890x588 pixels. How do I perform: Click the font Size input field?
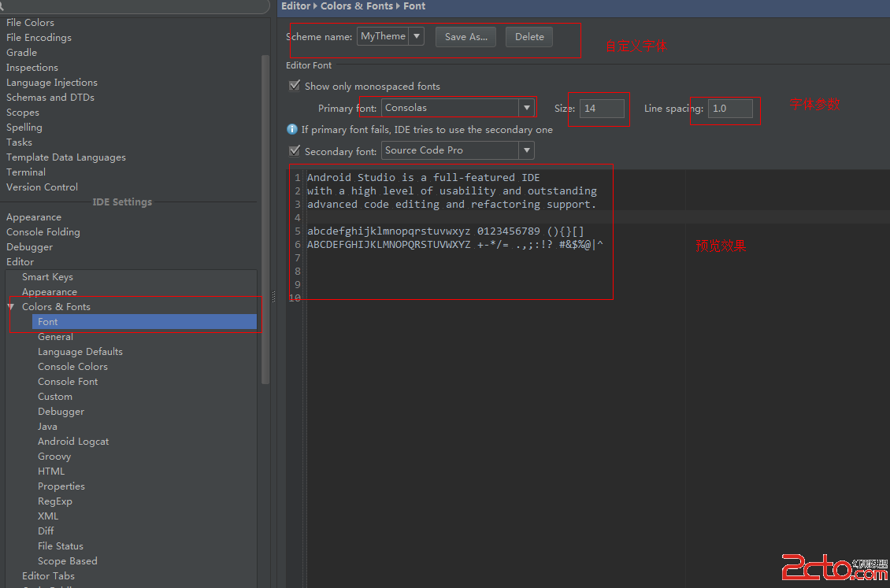602,109
